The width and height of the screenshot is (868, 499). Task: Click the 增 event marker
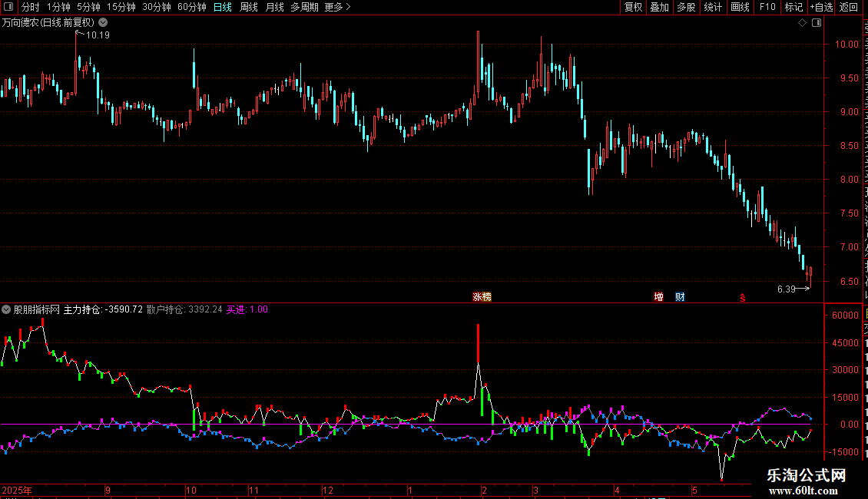click(x=659, y=297)
